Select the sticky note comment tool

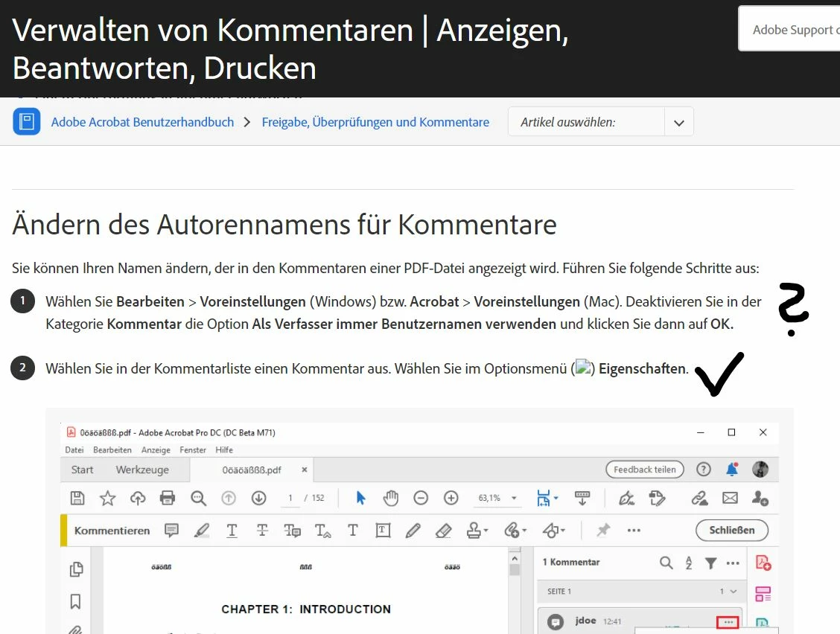pyautogui.click(x=171, y=530)
